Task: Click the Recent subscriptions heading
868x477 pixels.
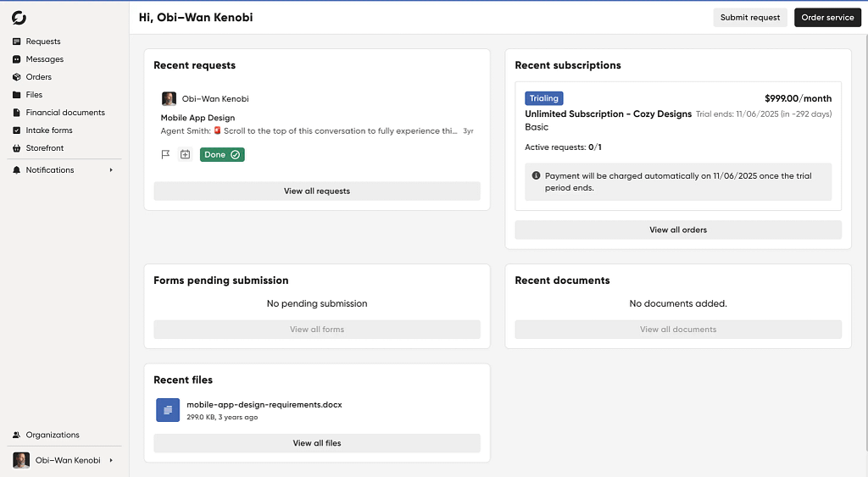Action: pos(568,65)
